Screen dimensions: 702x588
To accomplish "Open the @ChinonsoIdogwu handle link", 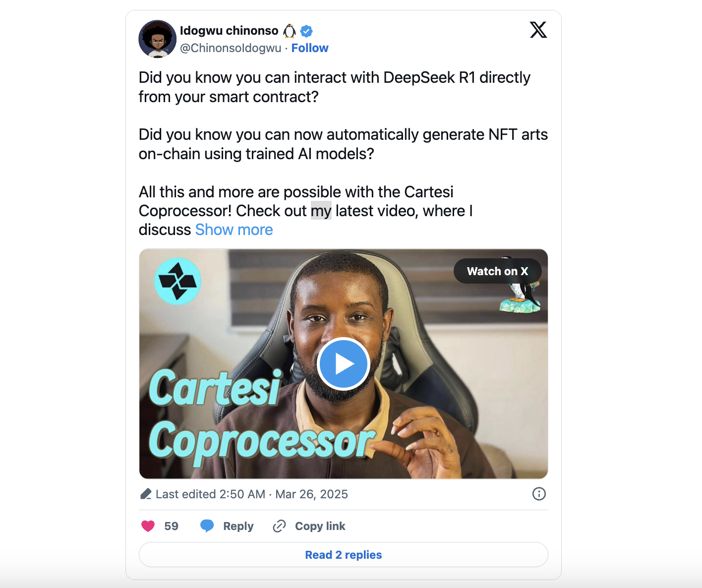I will click(231, 48).
